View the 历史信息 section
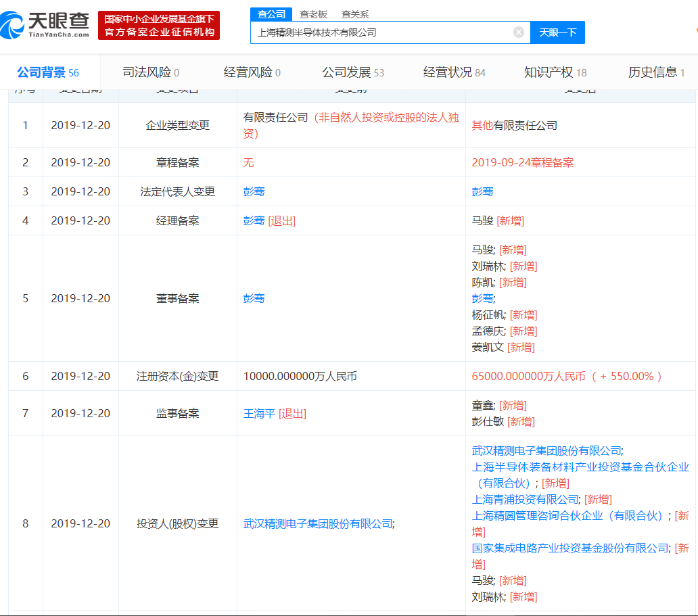698x616 pixels. tap(656, 72)
